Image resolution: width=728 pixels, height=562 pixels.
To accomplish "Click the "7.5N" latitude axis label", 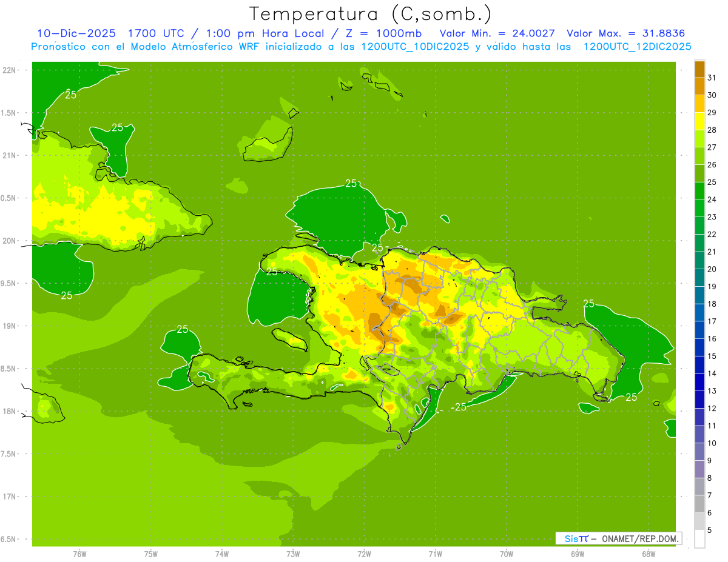I will pyautogui.click(x=9, y=454).
